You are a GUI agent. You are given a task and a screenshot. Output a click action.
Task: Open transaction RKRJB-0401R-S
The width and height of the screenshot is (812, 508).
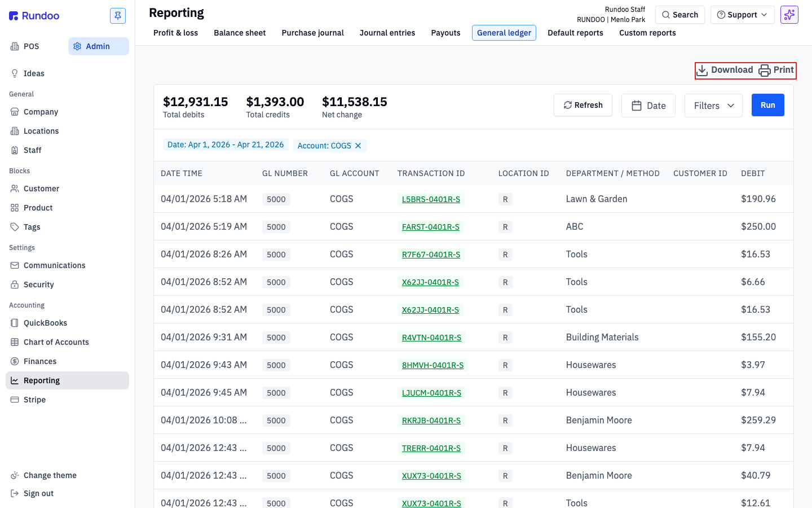tap(431, 421)
